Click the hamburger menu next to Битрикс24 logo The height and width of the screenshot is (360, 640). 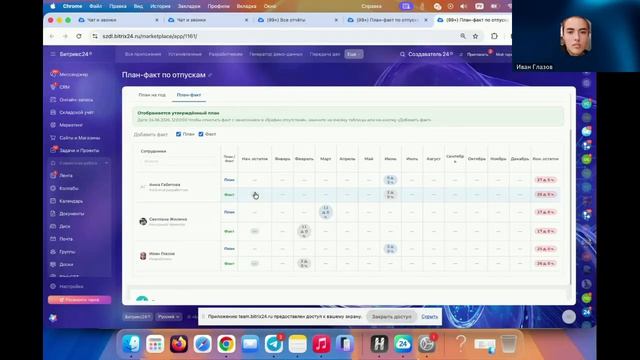pyautogui.click(x=53, y=54)
